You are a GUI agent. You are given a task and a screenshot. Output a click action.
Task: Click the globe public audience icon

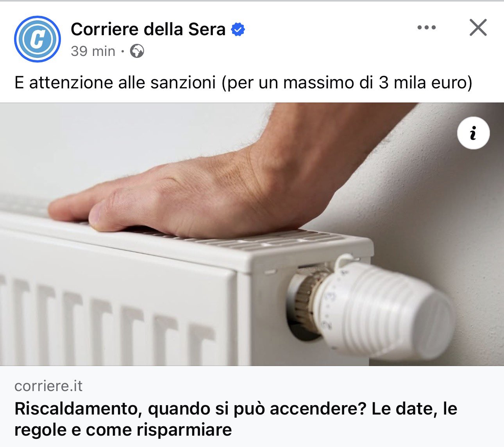coord(137,51)
